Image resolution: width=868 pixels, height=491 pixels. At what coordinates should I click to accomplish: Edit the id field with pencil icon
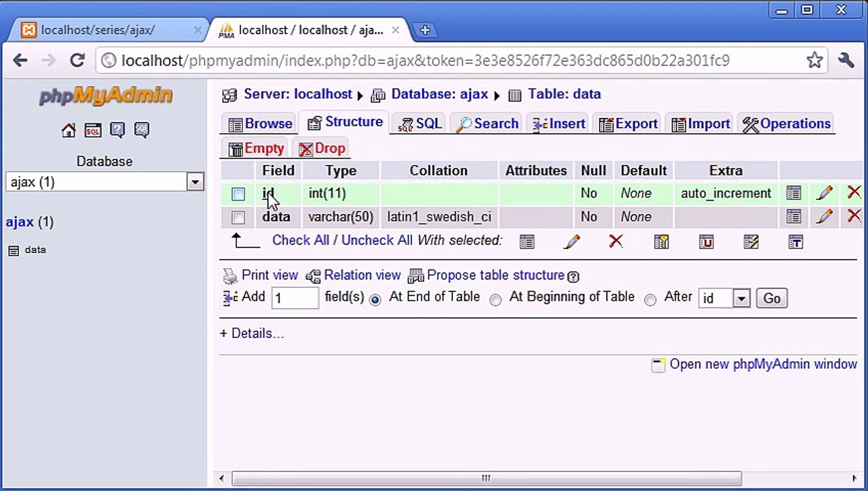[824, 194]
